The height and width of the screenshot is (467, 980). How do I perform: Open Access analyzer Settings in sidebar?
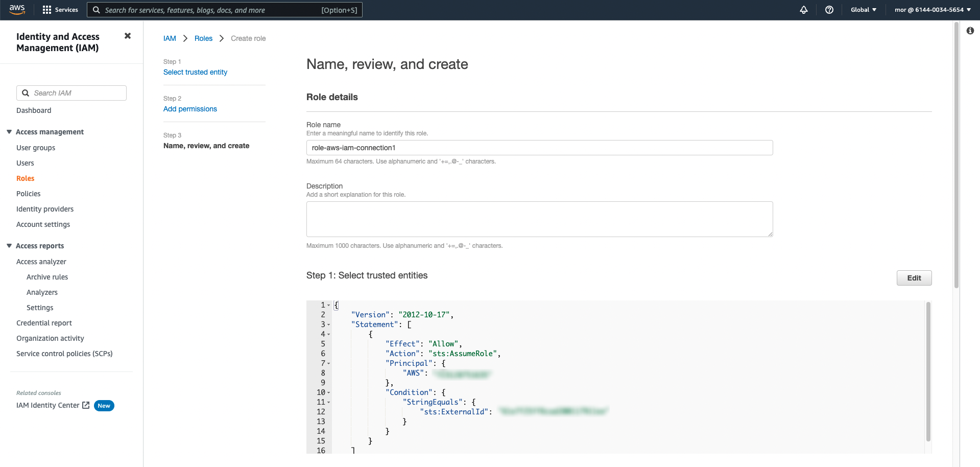pos(40,308)
